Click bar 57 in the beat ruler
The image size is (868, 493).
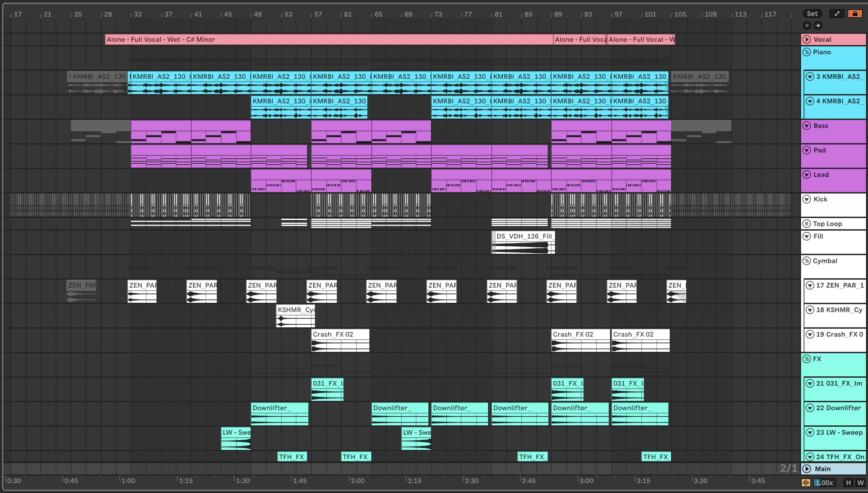coord(318,14)
